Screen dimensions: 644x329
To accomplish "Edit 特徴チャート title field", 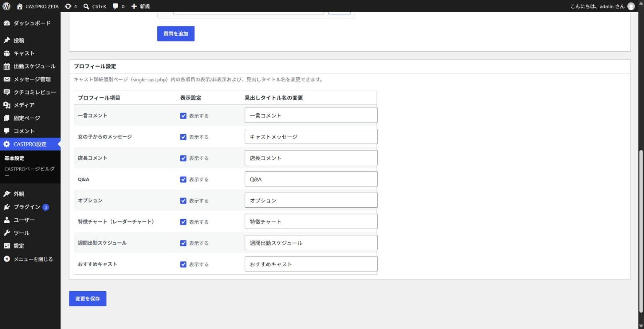I will pos(311,222).
